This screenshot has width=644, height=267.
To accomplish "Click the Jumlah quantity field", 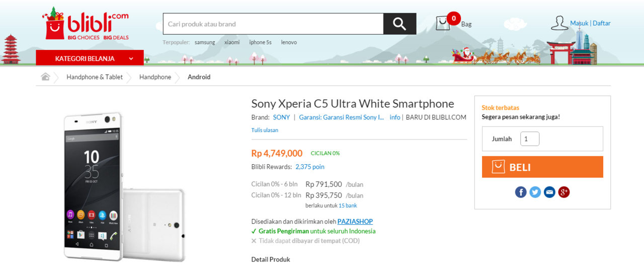I will [x=530, y=139].
